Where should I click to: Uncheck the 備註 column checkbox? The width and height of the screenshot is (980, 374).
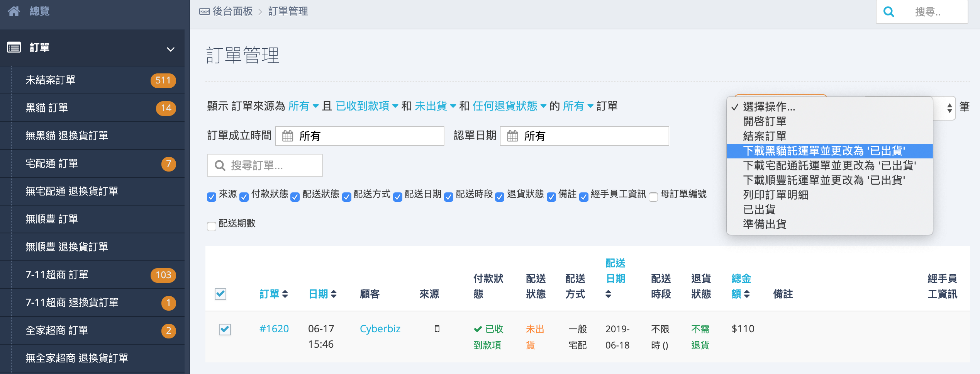pyautogui.click(x=551, y=197)
